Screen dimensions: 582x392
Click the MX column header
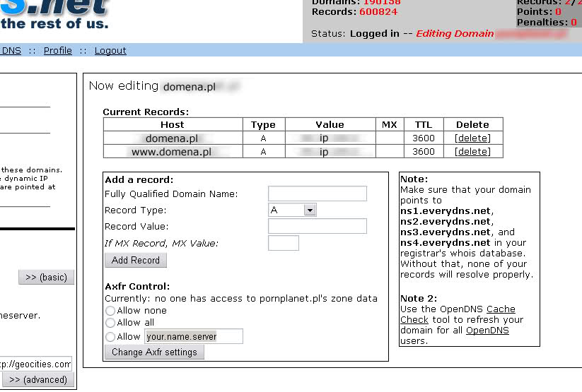coord(390,124)
